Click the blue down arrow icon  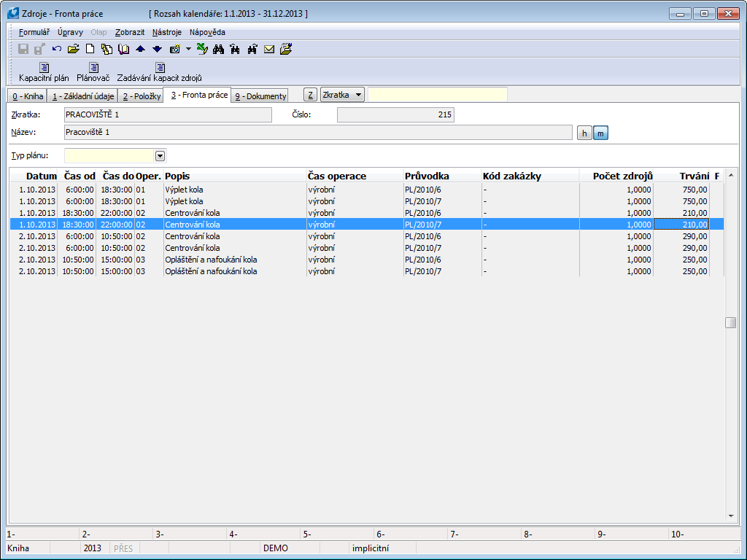tap(157, 49)
